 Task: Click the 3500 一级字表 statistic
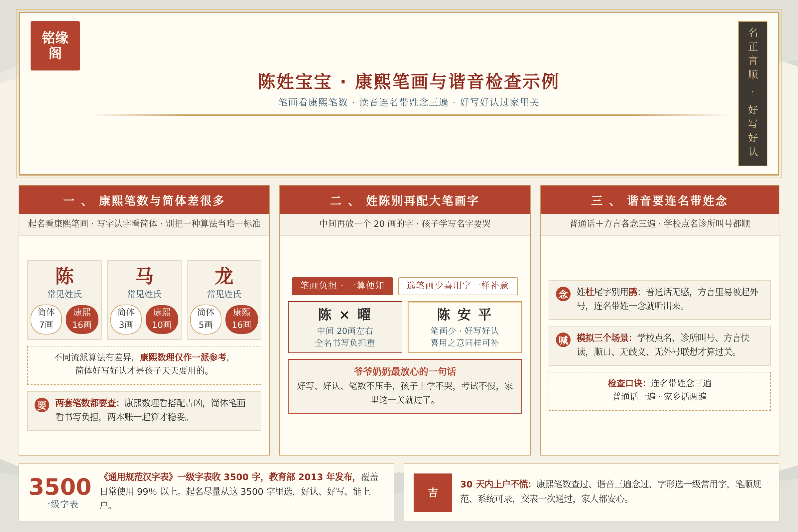click(x=60, y=492)
